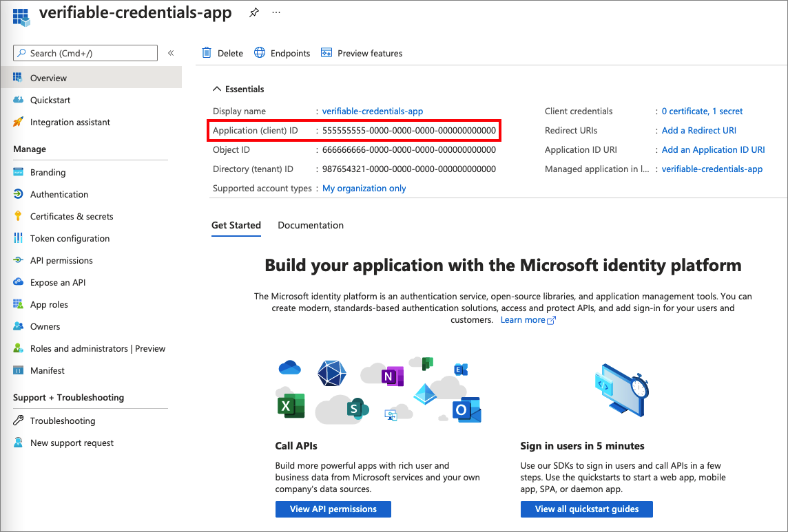This screenshot has height=532, width=788.
Task: Click in the Search (Cmd+/) field
Action: point(85,53)
